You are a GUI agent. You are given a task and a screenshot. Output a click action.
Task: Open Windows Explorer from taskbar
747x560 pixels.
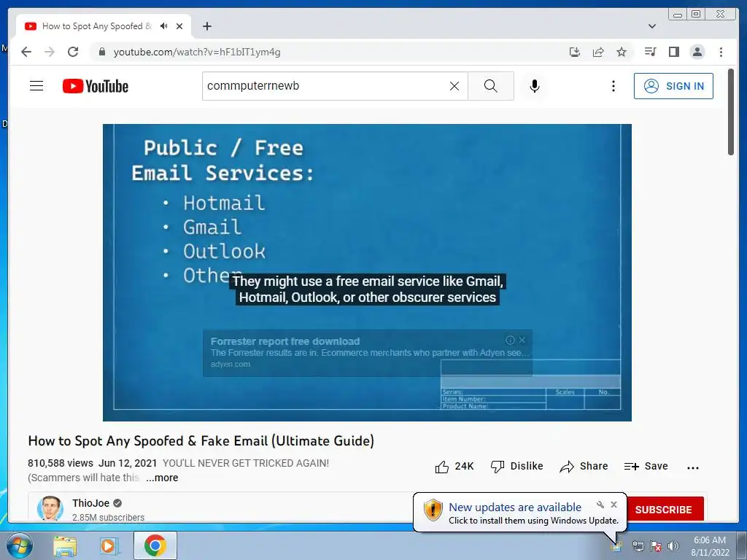coord(65,545)
